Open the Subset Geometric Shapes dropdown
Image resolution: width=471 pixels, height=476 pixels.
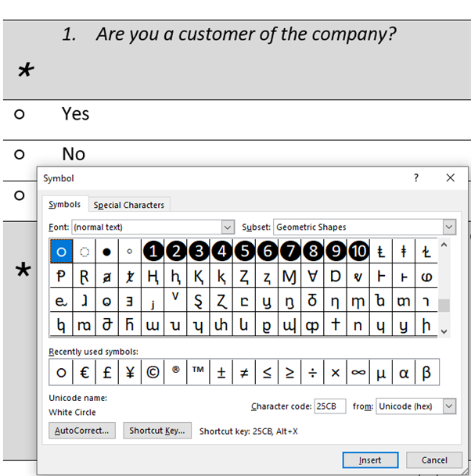click(x=449, y=227)
